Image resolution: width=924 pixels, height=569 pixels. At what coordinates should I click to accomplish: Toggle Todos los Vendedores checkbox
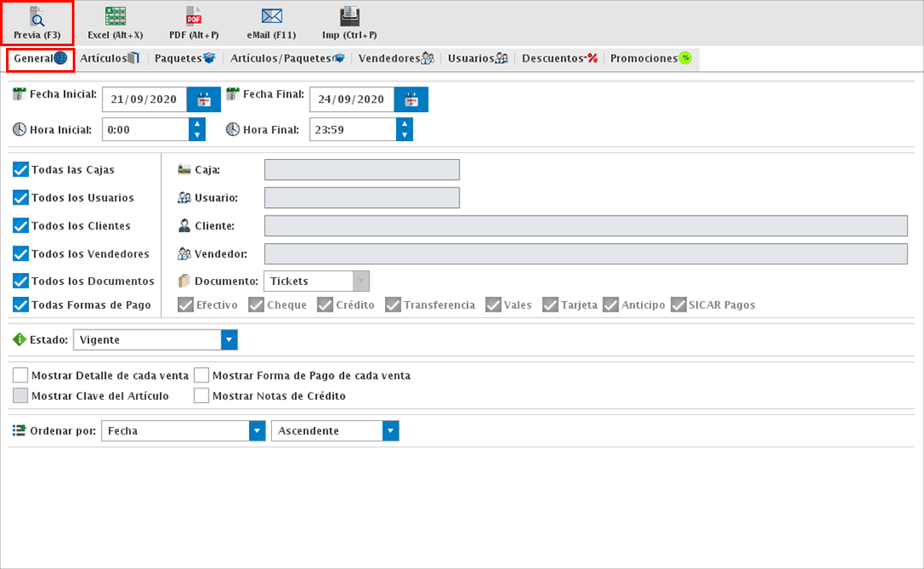click(x=21, y=254)
